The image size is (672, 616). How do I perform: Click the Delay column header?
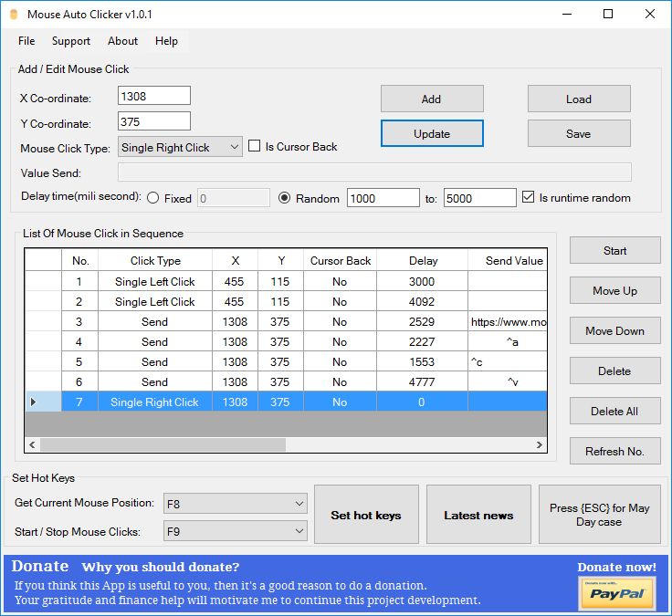(x=423, y=260)
